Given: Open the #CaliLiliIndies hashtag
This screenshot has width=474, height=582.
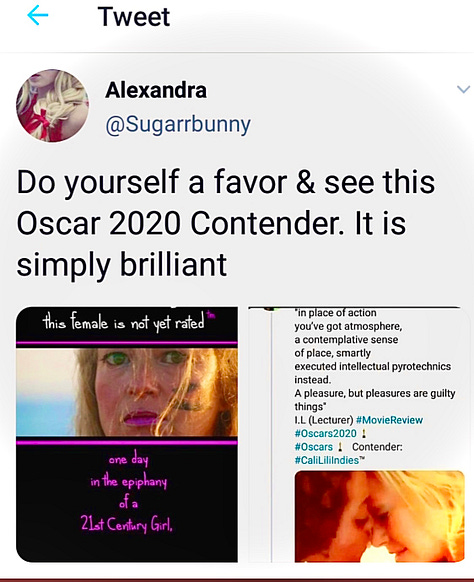Looking at the screenshot, I should (327, 460).
